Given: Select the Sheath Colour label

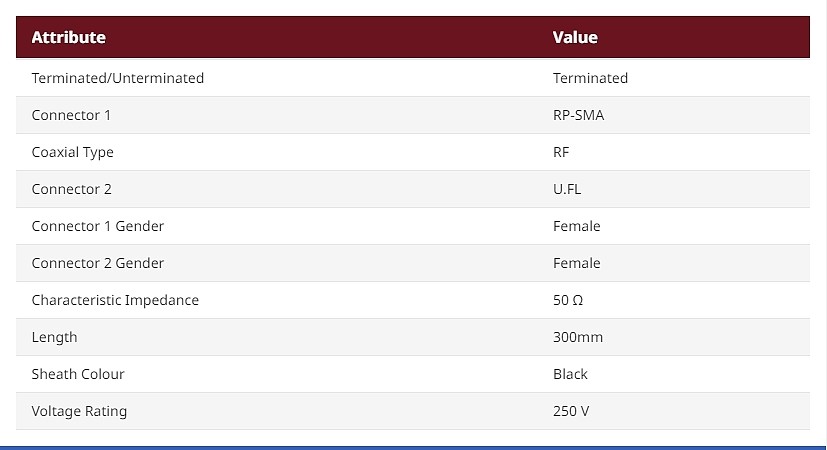Looking at the screenshot, I should pos(78,374).
